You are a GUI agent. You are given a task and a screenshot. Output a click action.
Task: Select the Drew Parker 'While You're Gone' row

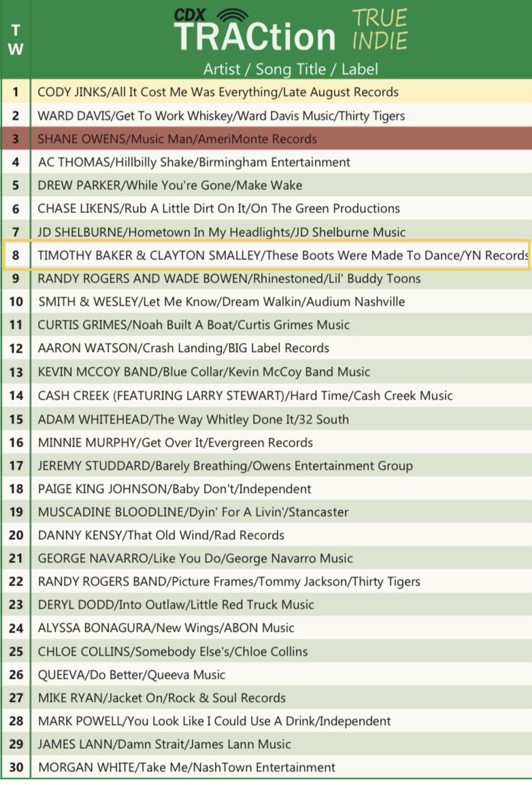[266, 185]
